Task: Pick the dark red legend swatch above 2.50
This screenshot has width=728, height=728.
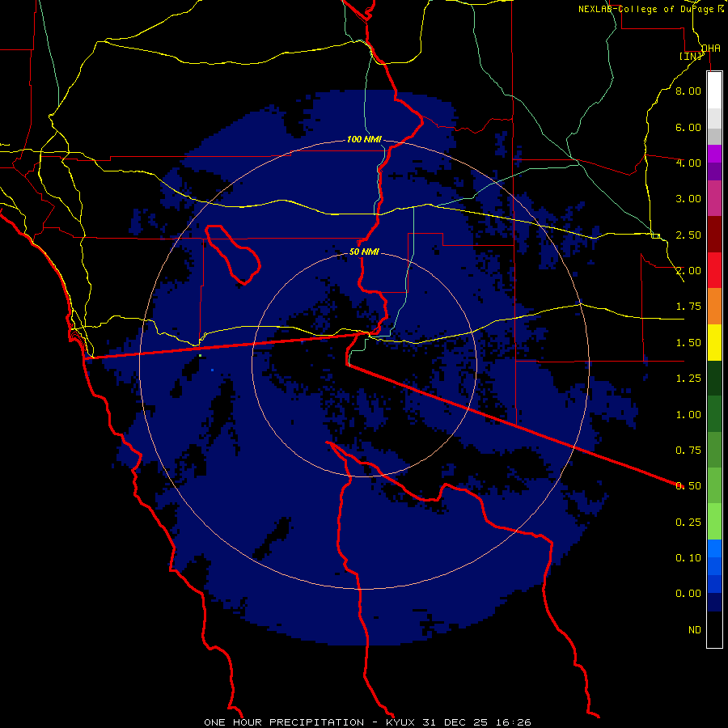Action: pyautogui.click(x=714, y=235)
